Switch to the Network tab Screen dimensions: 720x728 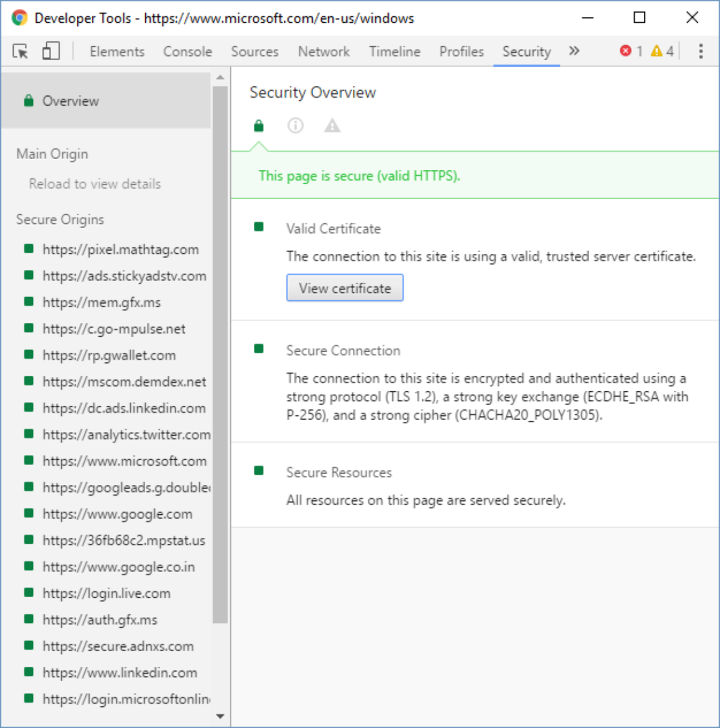pos(323,52)
